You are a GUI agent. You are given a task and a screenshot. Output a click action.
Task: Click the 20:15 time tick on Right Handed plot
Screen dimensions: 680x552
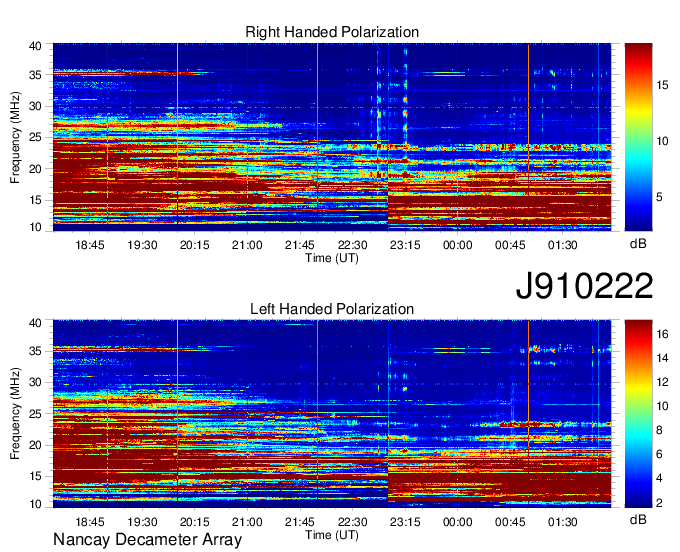pyautogui.click(x=195, y=245)
